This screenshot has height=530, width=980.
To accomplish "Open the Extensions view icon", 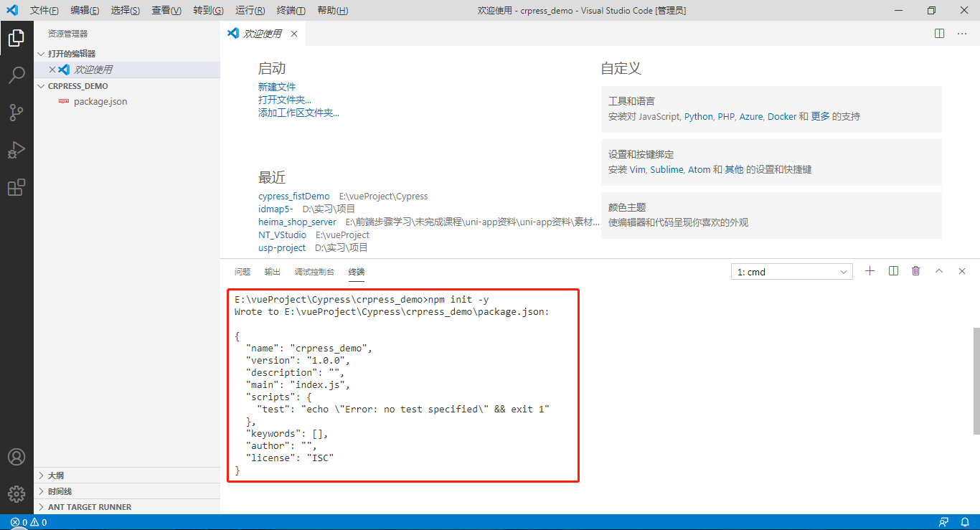I will (x=17, y=187).
